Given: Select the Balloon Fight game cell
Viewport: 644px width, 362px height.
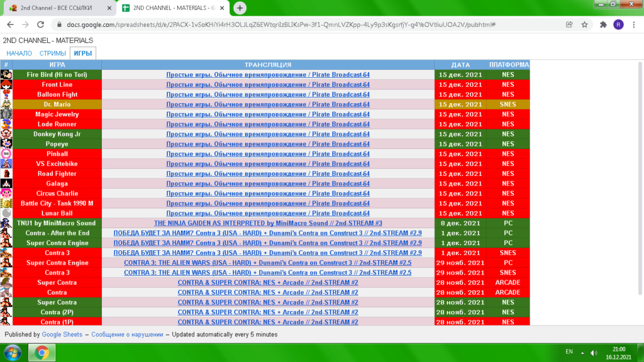Looking at the screenshot, I should pos(57,94).
